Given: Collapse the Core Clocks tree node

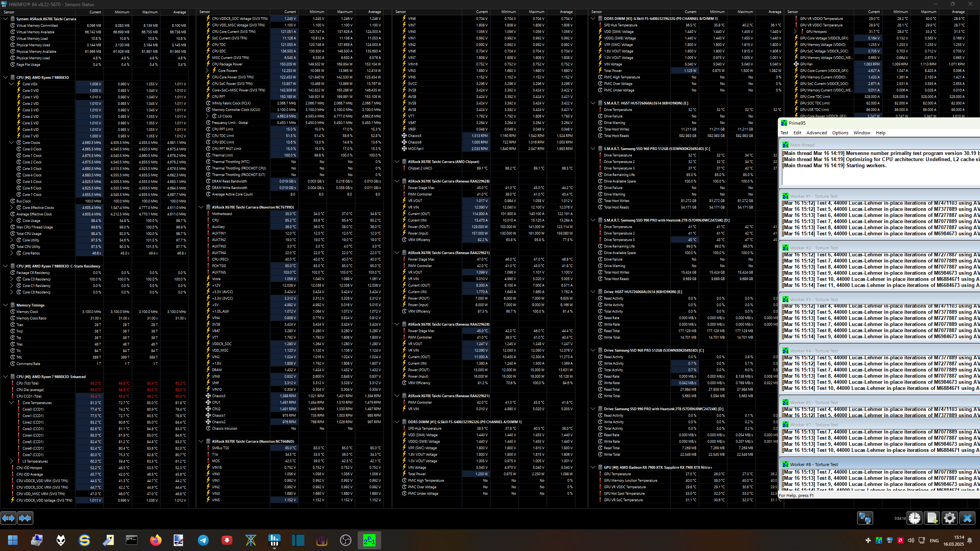Looking at the screenshot, I should tap(11, 142).
